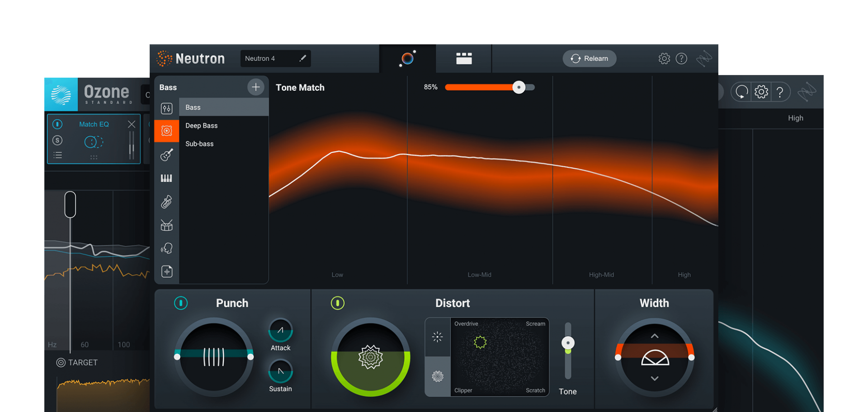Toggle the Distort module power button
Screen dimensions: 868x412
pos(338,303)
